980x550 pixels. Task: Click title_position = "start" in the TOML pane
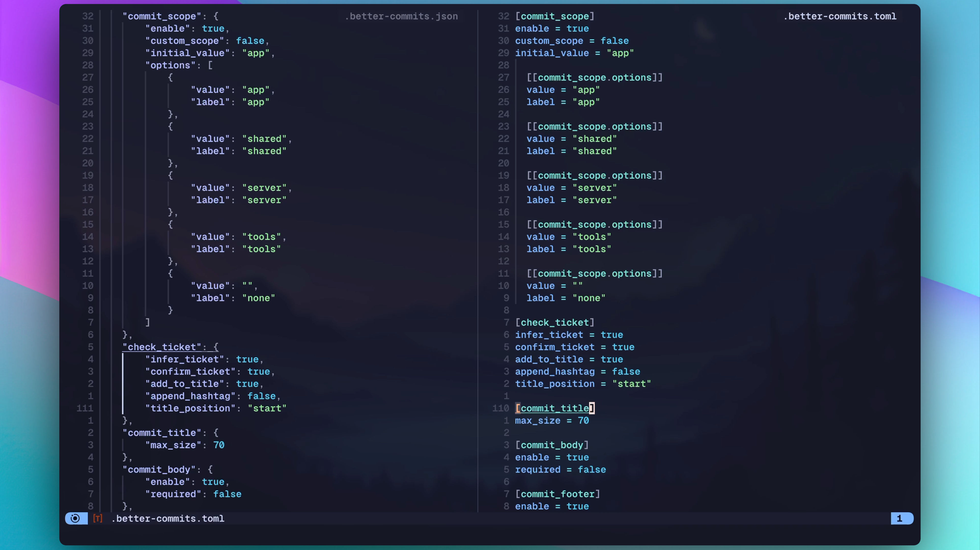(x=583, y=384)
